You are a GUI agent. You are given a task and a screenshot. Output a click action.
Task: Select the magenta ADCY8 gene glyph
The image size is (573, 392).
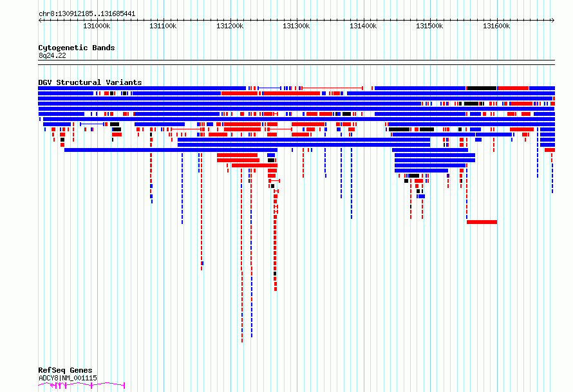point(82,386)
